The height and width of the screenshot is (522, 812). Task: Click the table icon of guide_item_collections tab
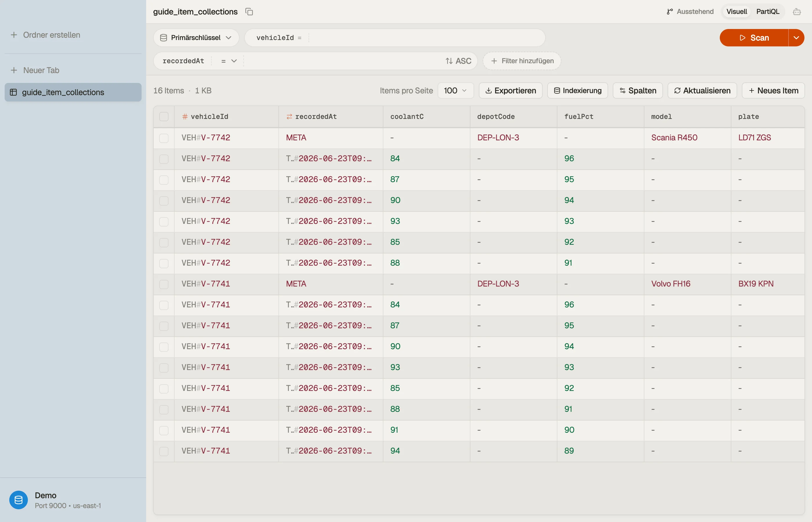(x=14, y=92)
